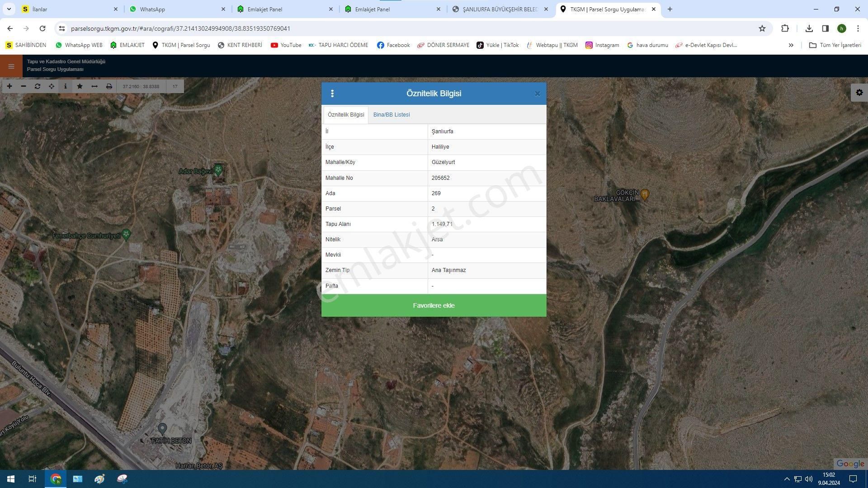Click the zoom out icon on map toolbar
868x488 pixels.
pyautogui.click(x=22, y=86)
